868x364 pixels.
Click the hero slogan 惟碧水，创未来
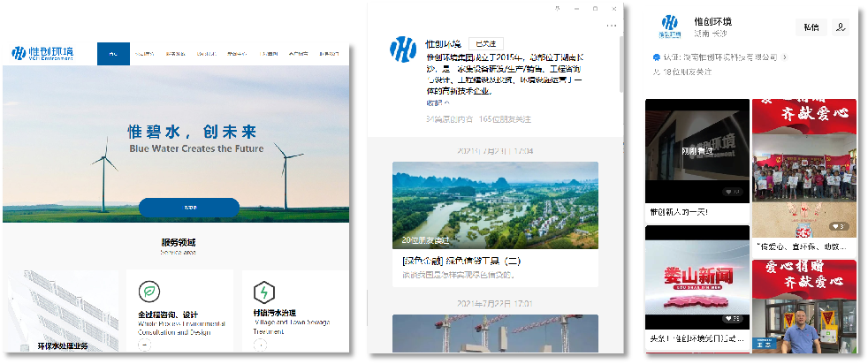click(x=193, y=132)
